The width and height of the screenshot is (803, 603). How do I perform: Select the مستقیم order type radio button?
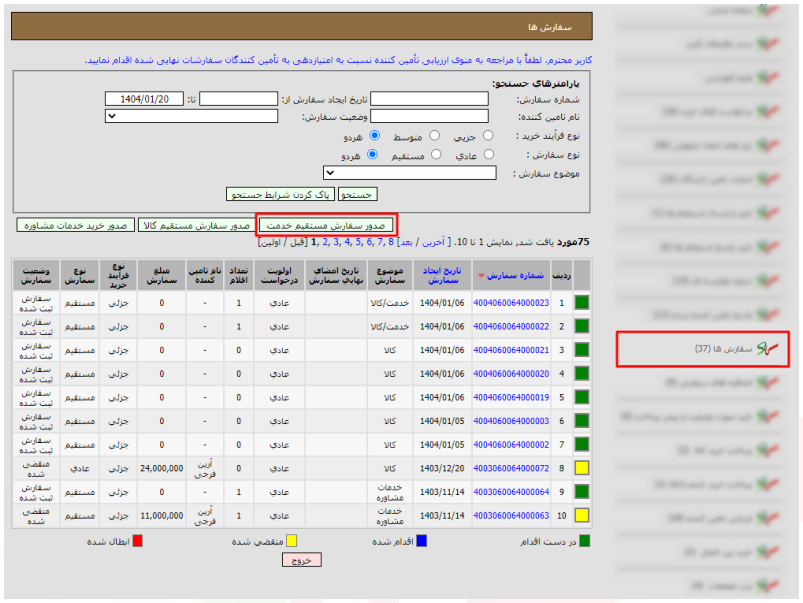436,154
